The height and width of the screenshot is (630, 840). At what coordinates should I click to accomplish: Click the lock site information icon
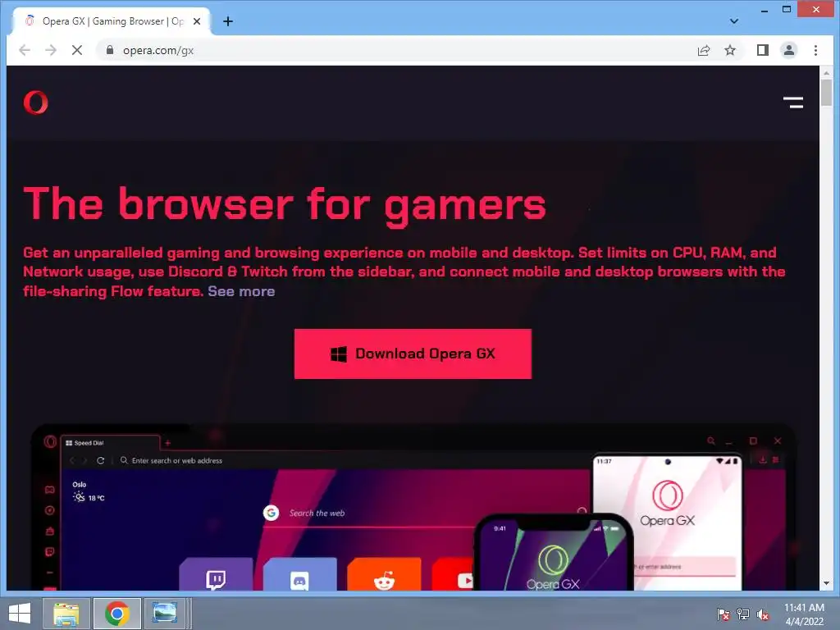(110, 50)
